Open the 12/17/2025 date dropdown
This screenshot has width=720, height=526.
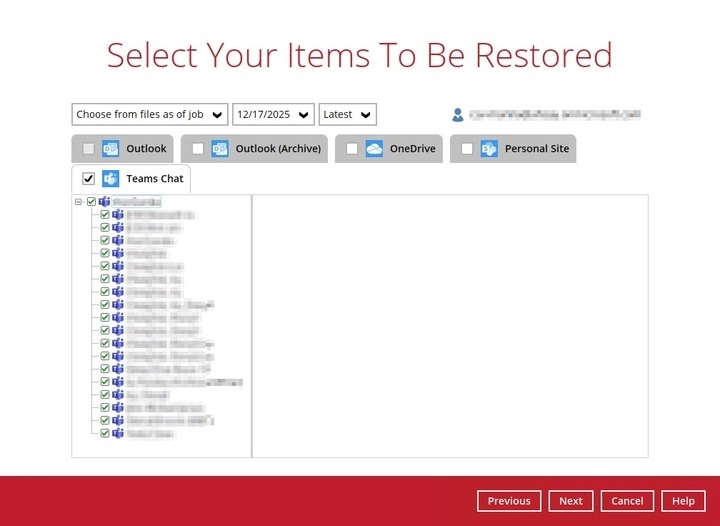click(273, 114)
